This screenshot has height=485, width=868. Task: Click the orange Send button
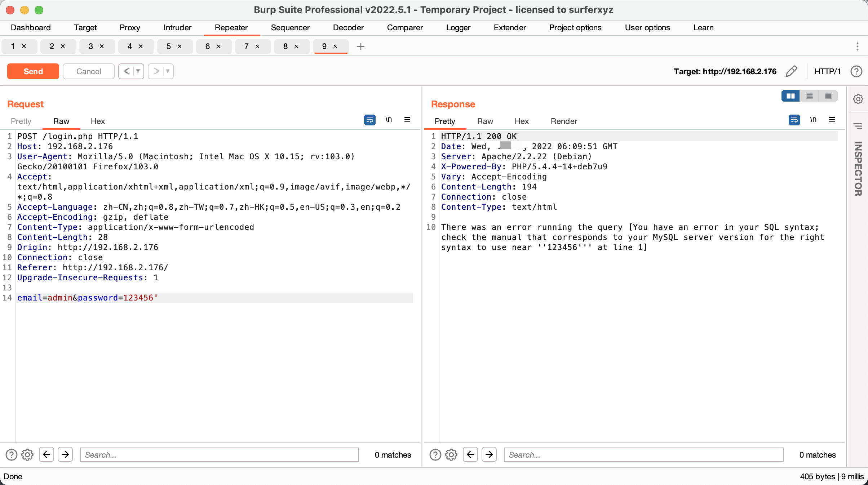(33, 71)
